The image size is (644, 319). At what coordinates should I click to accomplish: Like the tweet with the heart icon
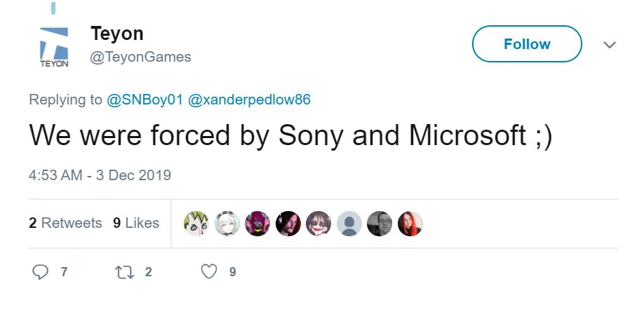pyautogui.click(x=209, y=271)
